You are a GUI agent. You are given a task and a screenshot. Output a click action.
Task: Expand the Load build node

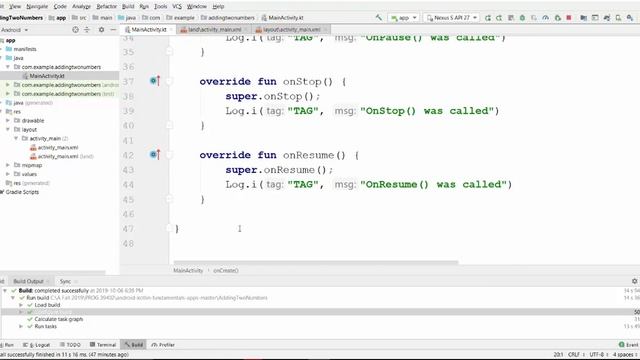coord(21,305)
